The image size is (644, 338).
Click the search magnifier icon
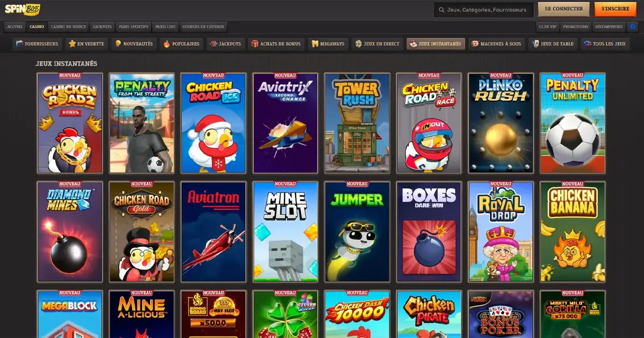441,10
